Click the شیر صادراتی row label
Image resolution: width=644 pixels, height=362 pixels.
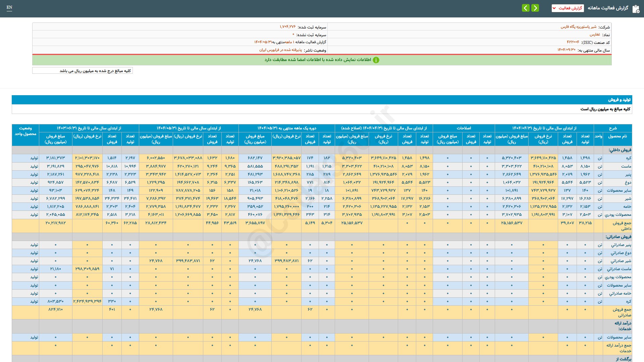621,261
